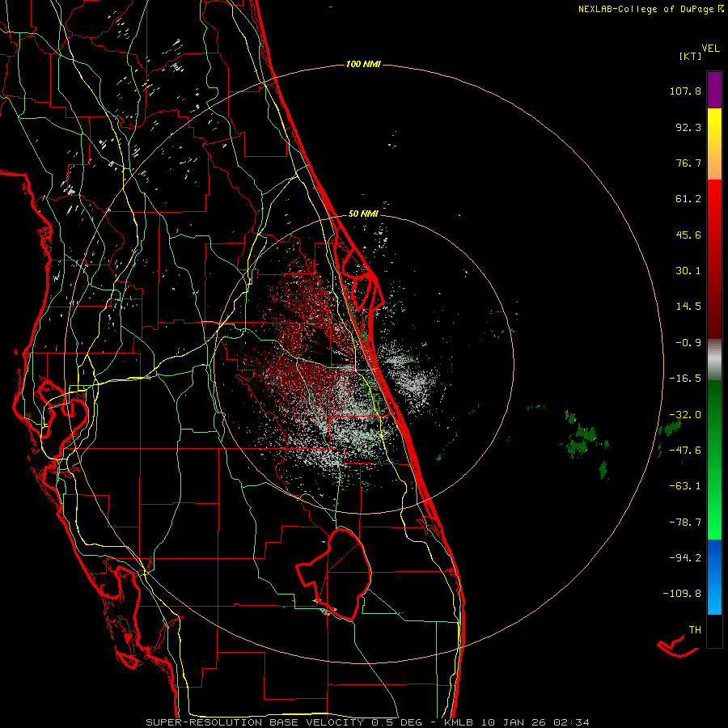Click the -0.9 legend value
728x728 pixels.
click(x=688, y=343)
